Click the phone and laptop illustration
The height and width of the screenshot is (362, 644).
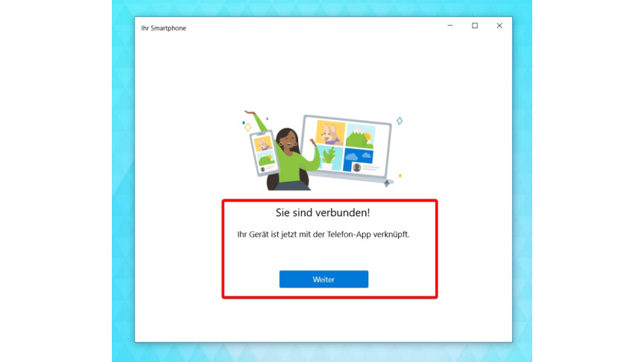[x=323, y=150]
